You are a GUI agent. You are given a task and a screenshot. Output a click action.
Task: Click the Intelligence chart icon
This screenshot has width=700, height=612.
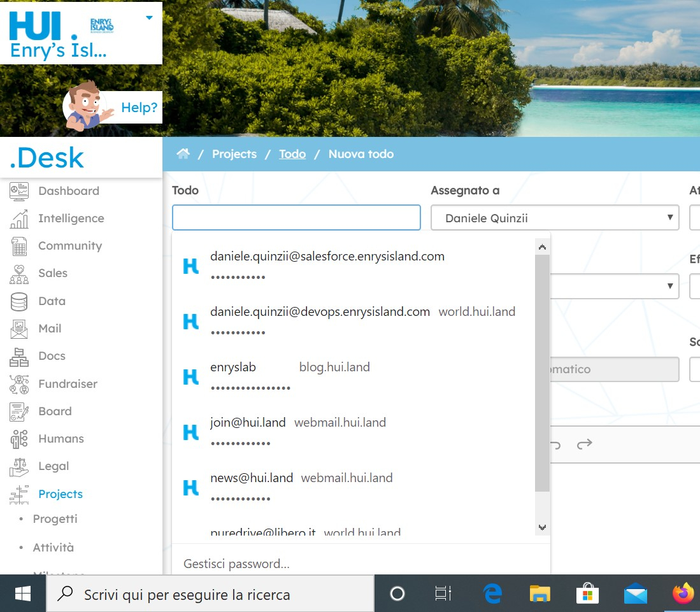click(19, 218)
